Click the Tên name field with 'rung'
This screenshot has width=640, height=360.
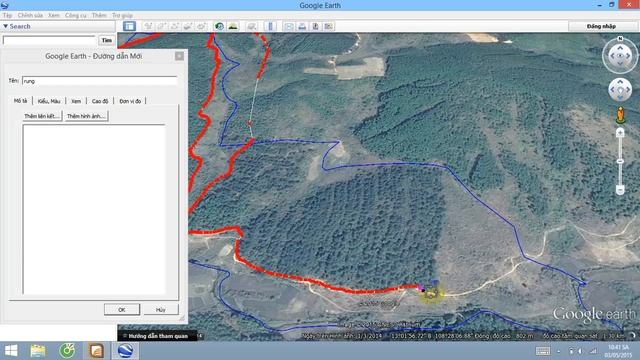click(100, 81)
